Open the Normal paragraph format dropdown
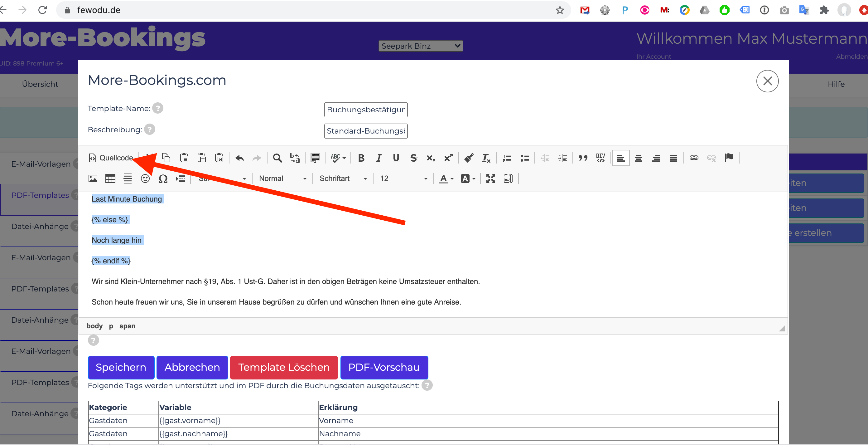 (x=283, y=178)
